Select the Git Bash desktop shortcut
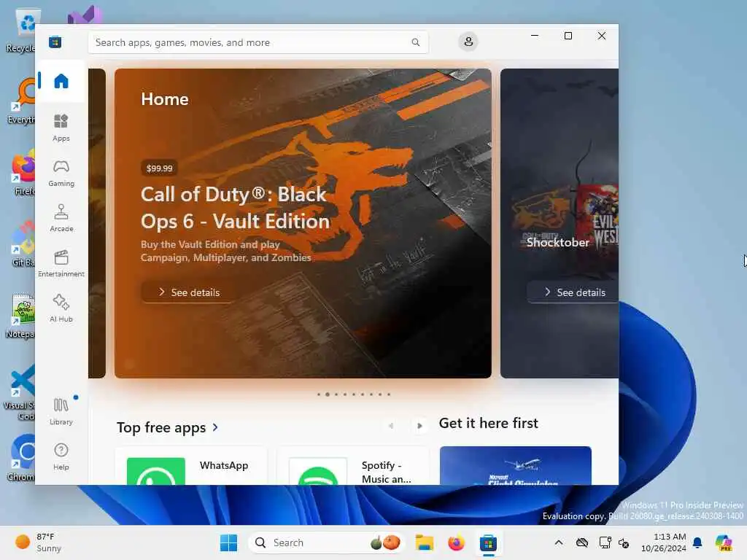Viewport: 747px width, 560px height. [x=21, y=244]
